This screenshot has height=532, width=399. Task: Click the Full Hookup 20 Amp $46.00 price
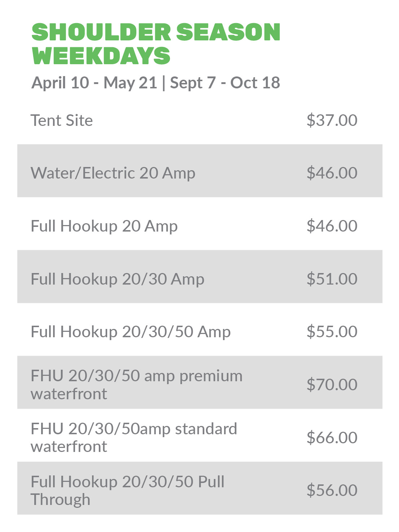point(332,226)
